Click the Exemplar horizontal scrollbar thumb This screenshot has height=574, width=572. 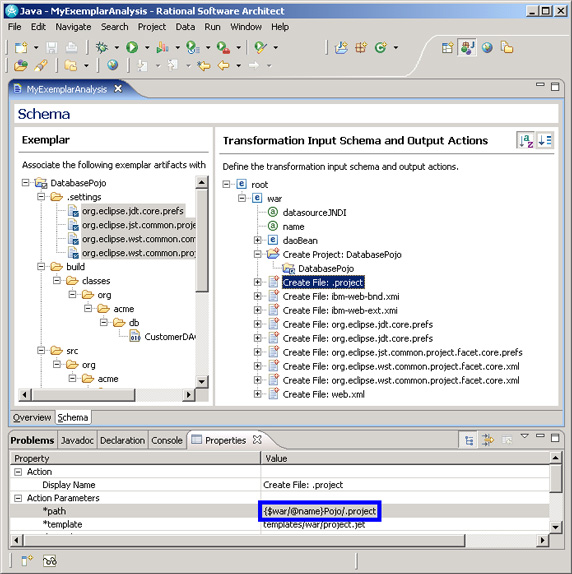click(83, 395)
